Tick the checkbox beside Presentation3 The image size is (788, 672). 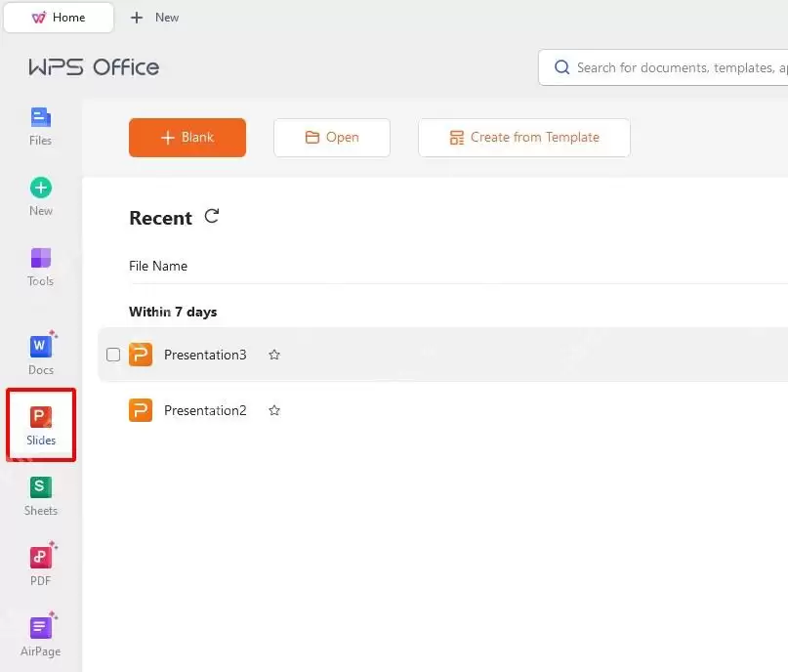point(113,355)
